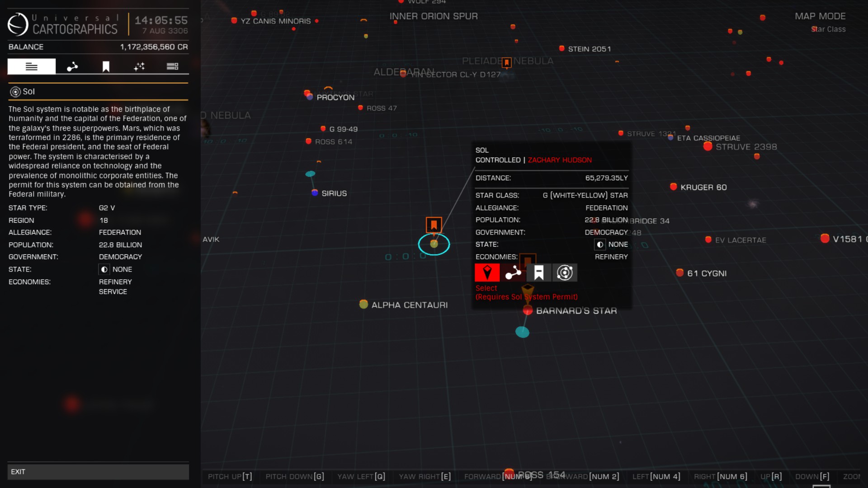Select the Eta Cassiopeiae star

click(671, 137)
